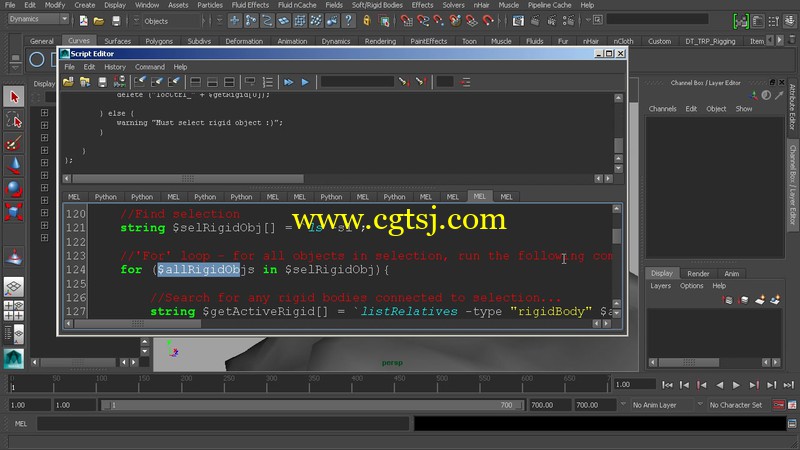800x450 pixels.
Task: Click the MEL label on the command line
Action: click(x=21, y=423)
